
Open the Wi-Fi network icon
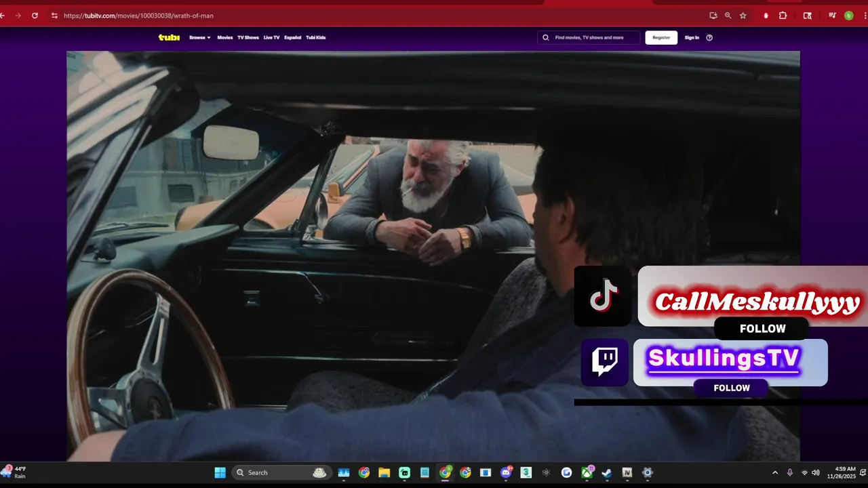point(805,472)
